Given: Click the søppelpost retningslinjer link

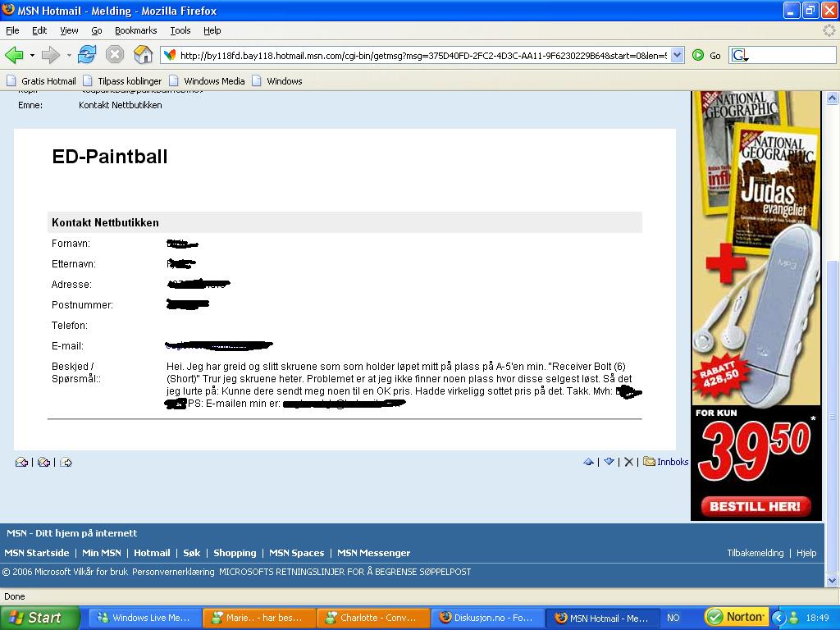Looking at the screenshot, I should [x=345, y=572].
